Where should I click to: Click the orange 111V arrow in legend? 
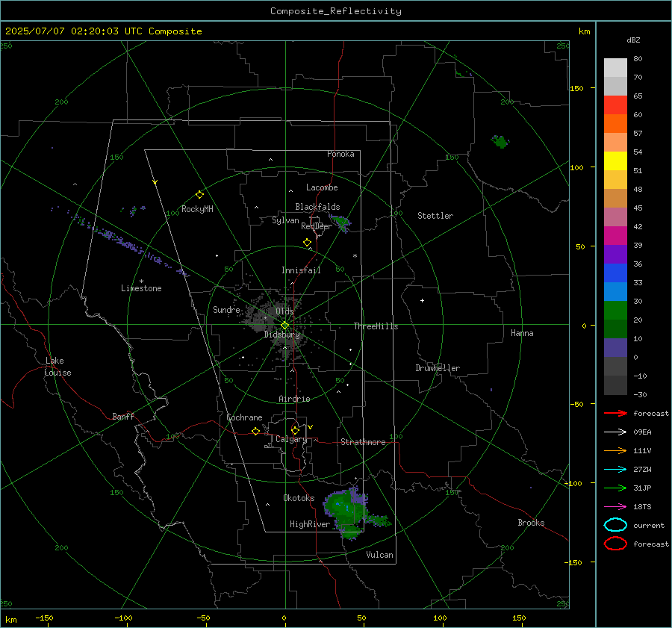(x=615, y=450)
